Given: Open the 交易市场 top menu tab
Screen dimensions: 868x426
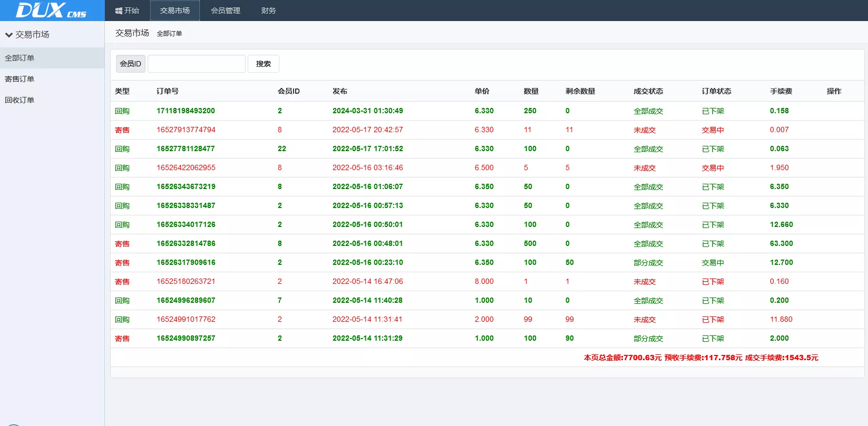Looking at the screenshot, I should (174, 11).
